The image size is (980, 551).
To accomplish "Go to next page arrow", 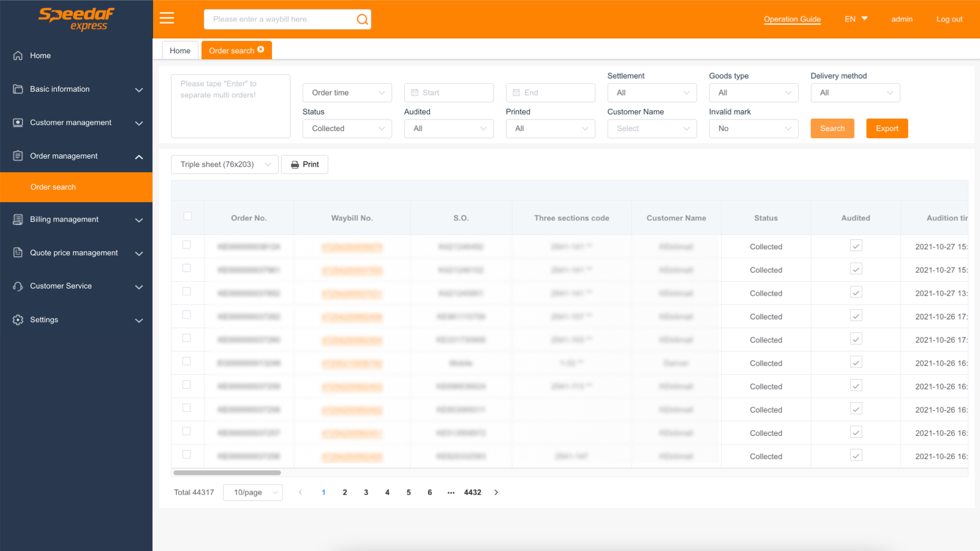I will [x=496, y=492].
